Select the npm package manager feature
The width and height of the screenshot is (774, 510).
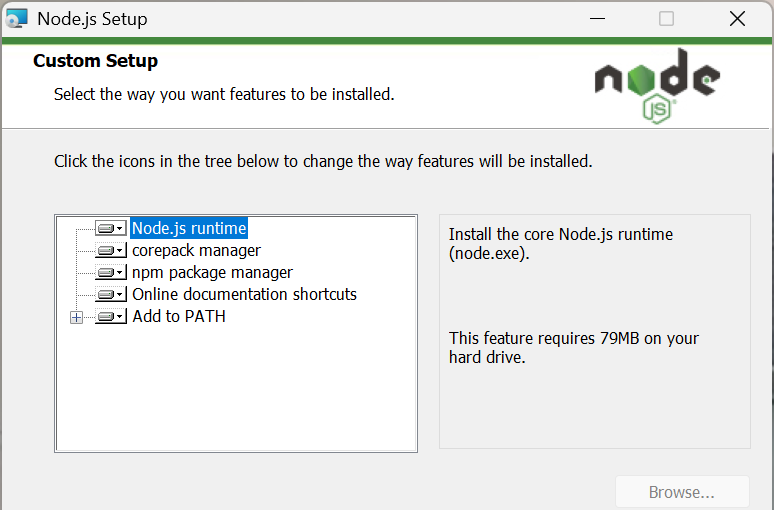tap(212, 273)
